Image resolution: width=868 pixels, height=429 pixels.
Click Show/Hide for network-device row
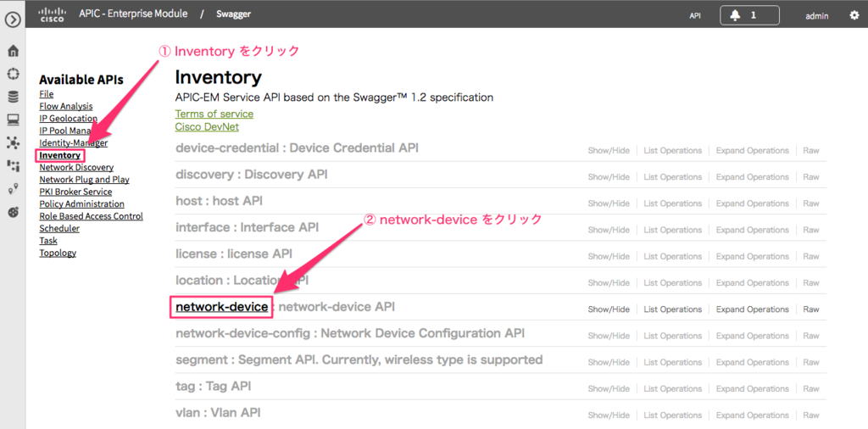(609, 309)
